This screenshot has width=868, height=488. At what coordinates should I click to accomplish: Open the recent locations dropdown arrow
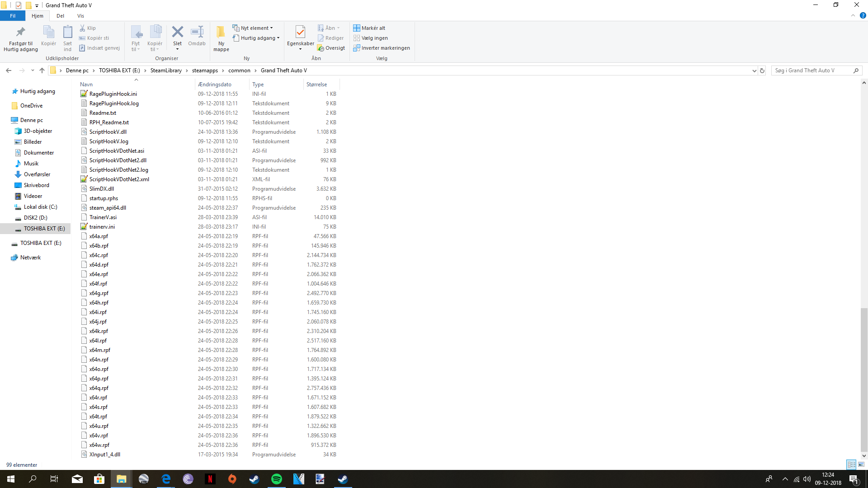33,70
